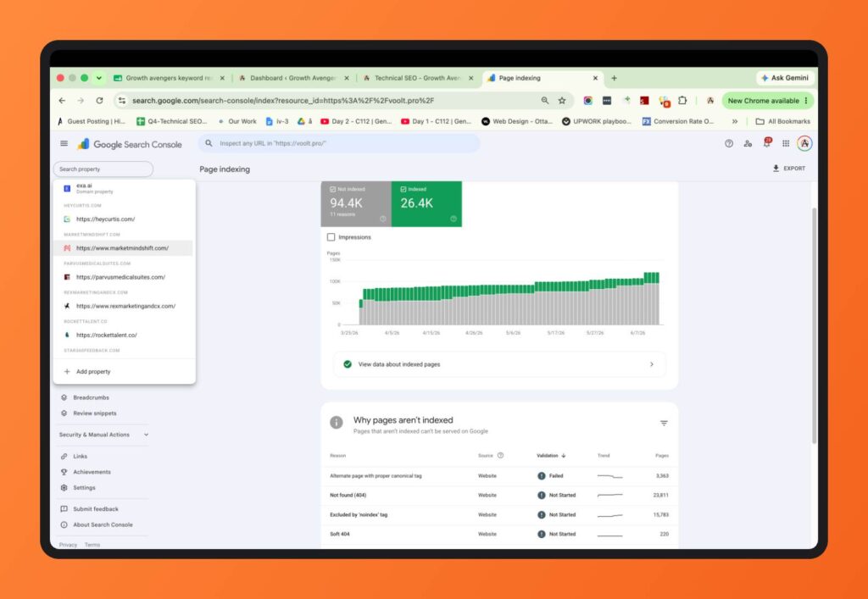
Task: Click the Export download icon
Action: 776,168
